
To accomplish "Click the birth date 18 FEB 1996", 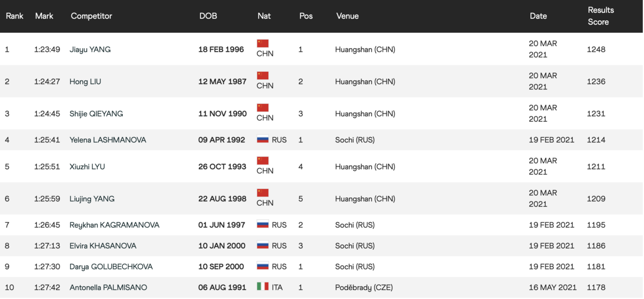I will (x=221, y=49).
